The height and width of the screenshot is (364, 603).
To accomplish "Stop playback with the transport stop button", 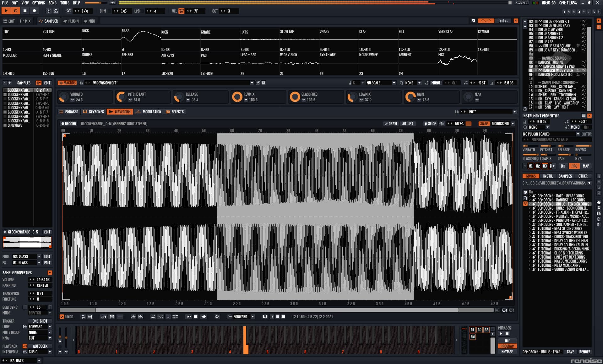I will point(25,11).
